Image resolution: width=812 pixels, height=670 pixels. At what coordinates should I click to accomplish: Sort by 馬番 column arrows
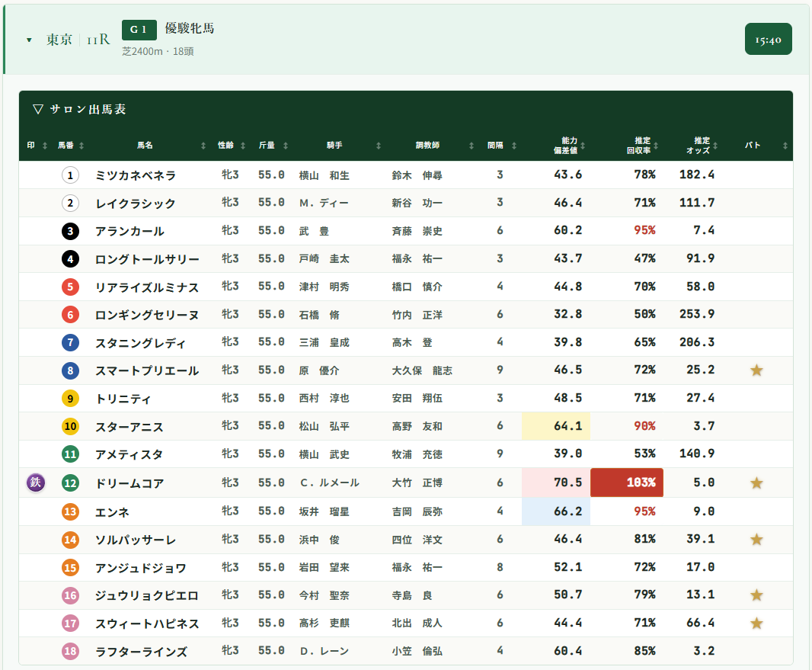(x=82, y=146)
